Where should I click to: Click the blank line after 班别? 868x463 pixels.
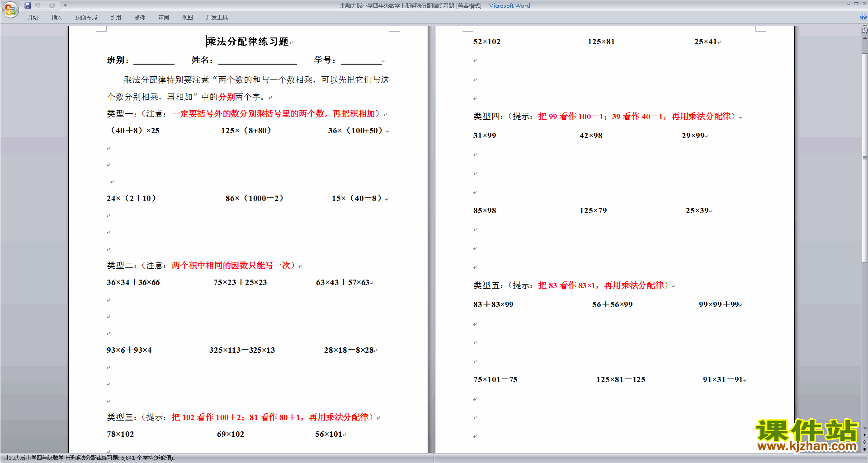154,61
